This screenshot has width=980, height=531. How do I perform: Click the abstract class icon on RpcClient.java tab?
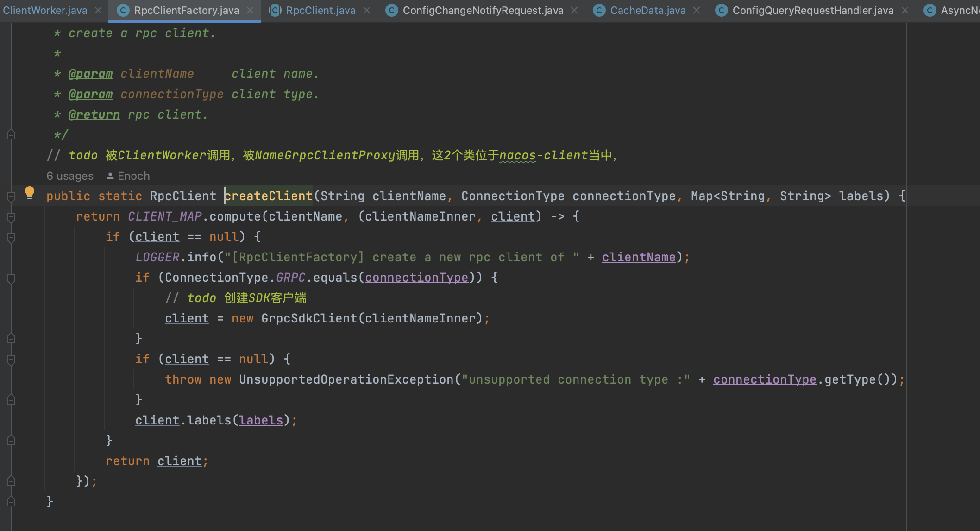[x=275, y=10]
